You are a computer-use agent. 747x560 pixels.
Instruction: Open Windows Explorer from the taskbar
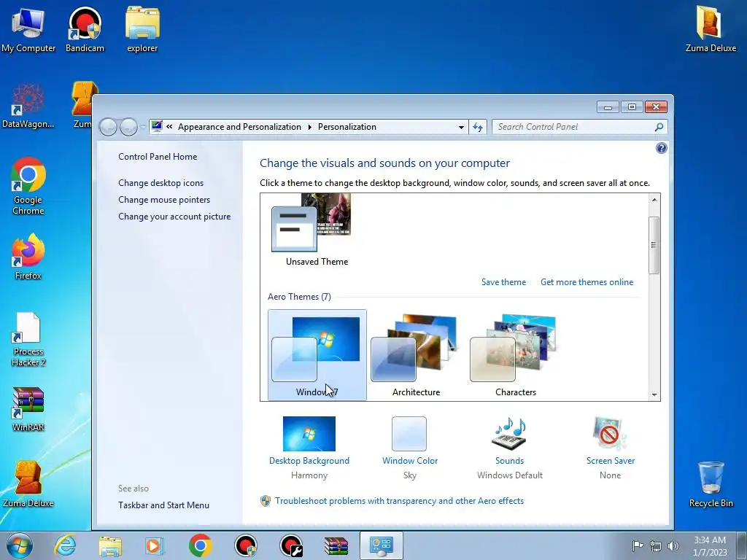coord(110,545)
